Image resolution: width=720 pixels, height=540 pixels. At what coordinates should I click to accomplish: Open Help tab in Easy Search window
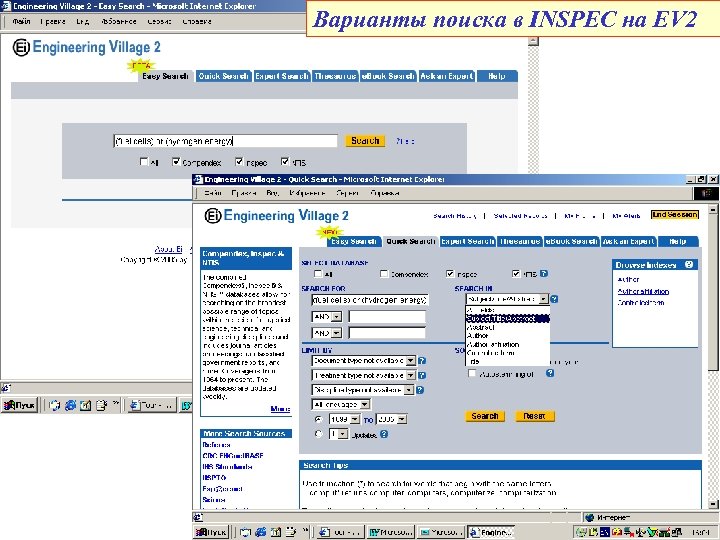tap(497, 76)
